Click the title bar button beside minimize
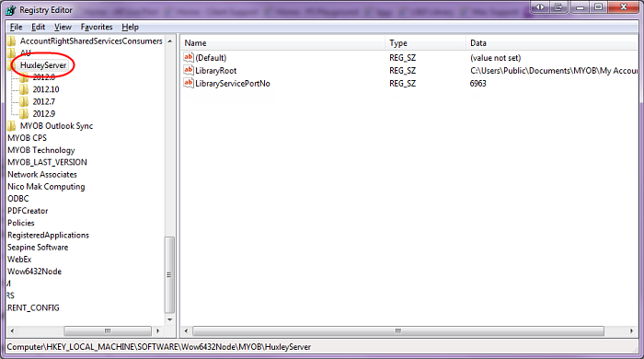The image size is (644, 359). click(x=558, y=6)
